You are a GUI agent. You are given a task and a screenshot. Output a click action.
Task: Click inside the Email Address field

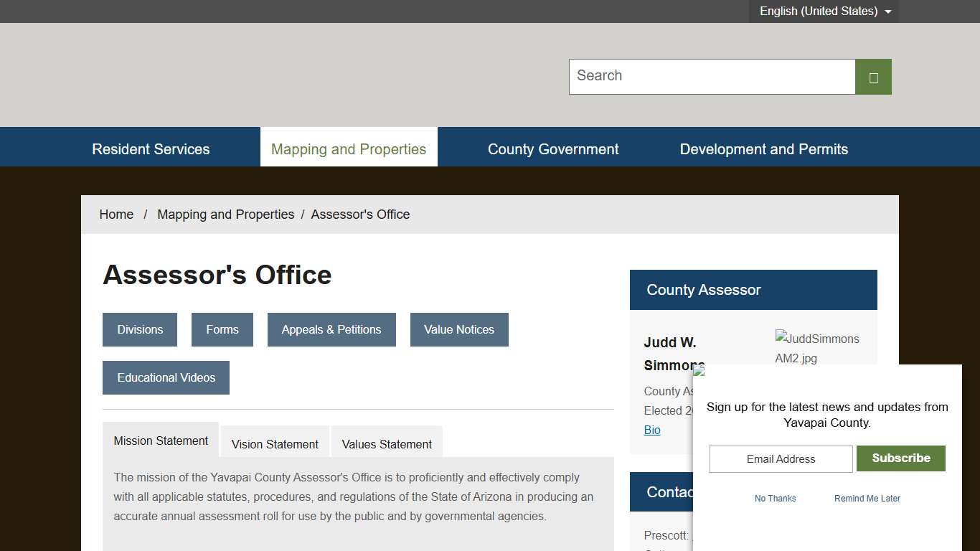[780, 458]
